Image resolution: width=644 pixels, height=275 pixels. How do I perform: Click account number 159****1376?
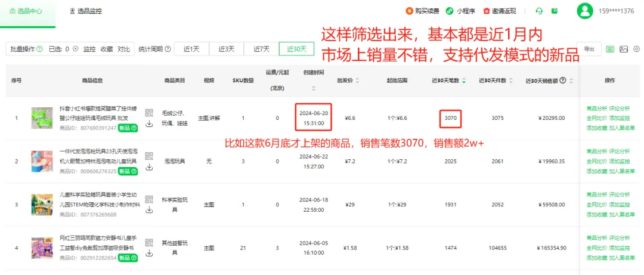coord(616,11)
